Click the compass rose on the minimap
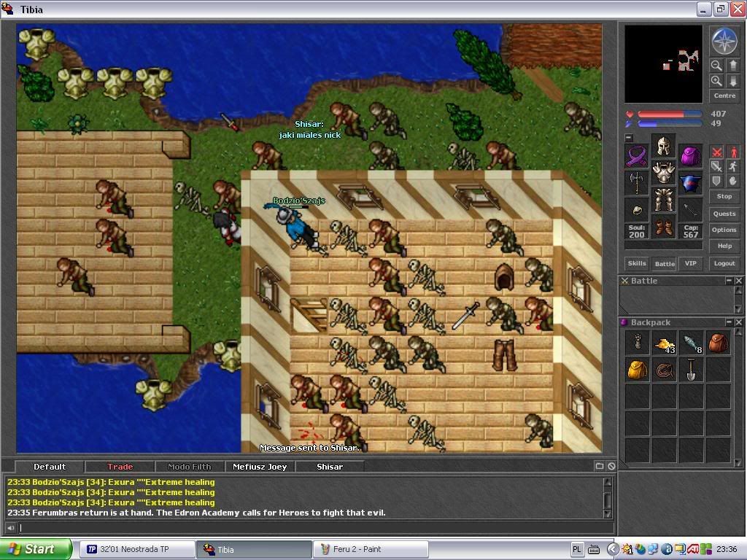Image resolution: width=747 pixels, height=560 pixels. (724, 42)
